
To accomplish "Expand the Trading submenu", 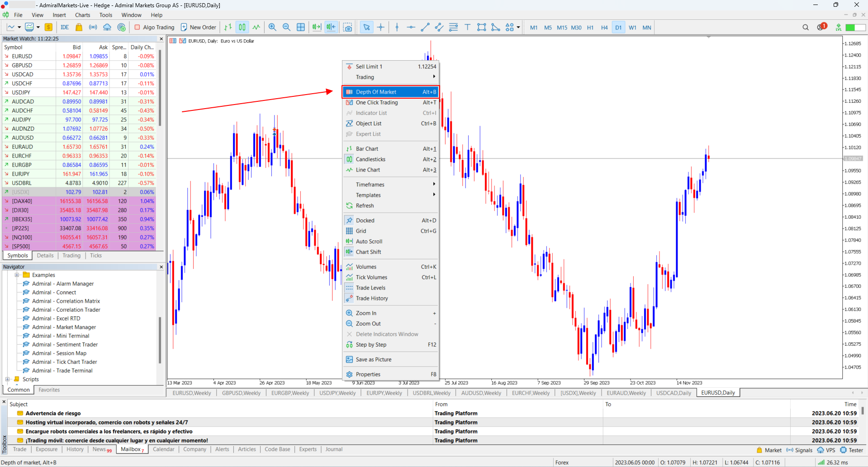I will pyautogui.click(x=391, y=77).
